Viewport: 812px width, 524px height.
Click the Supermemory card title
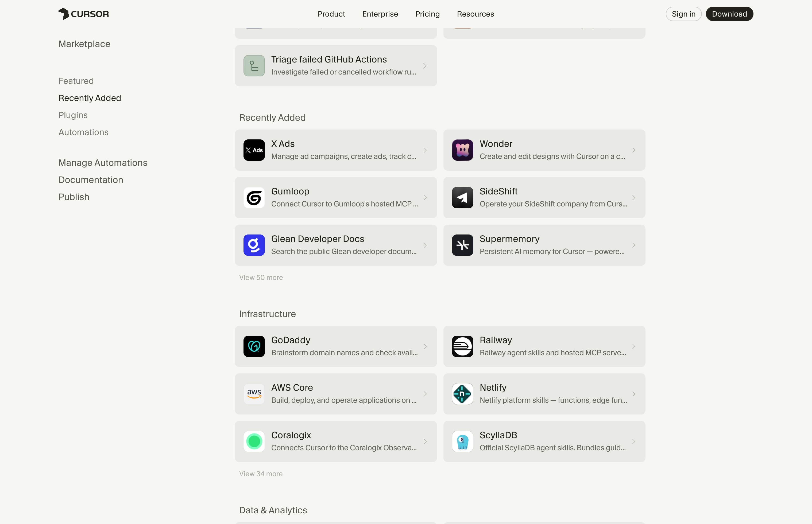point(509,239)
